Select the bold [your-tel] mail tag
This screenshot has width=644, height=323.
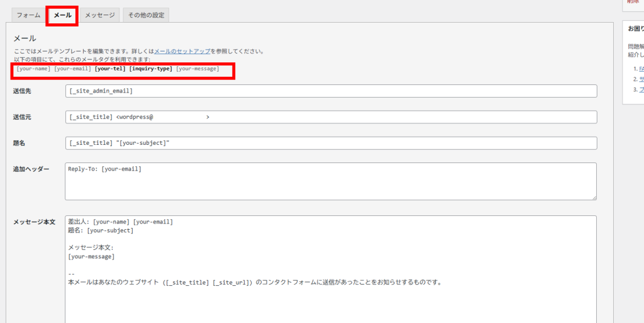click(x=110, y=68)
